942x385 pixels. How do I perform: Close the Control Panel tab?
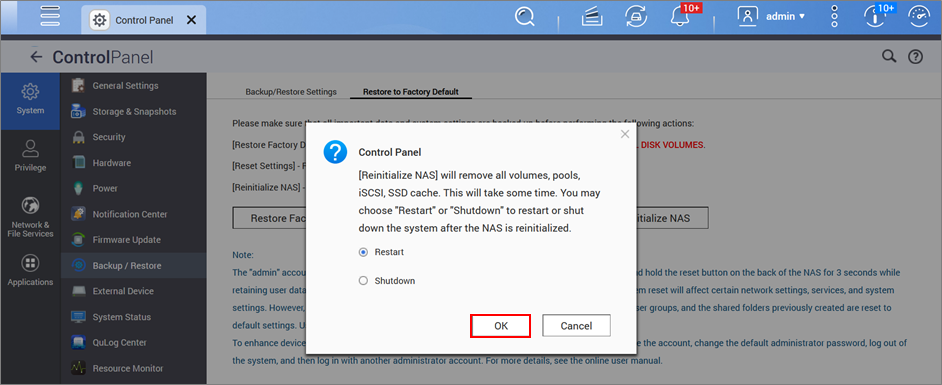pos(191,20)
